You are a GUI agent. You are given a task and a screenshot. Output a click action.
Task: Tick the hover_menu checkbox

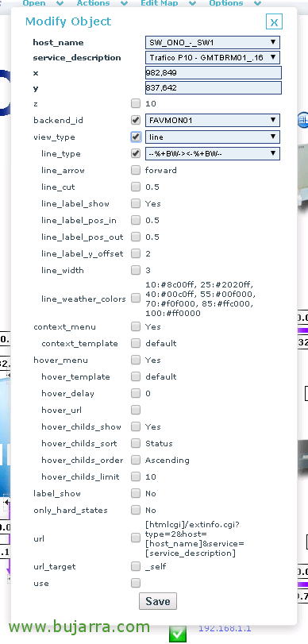coord(136,360)
